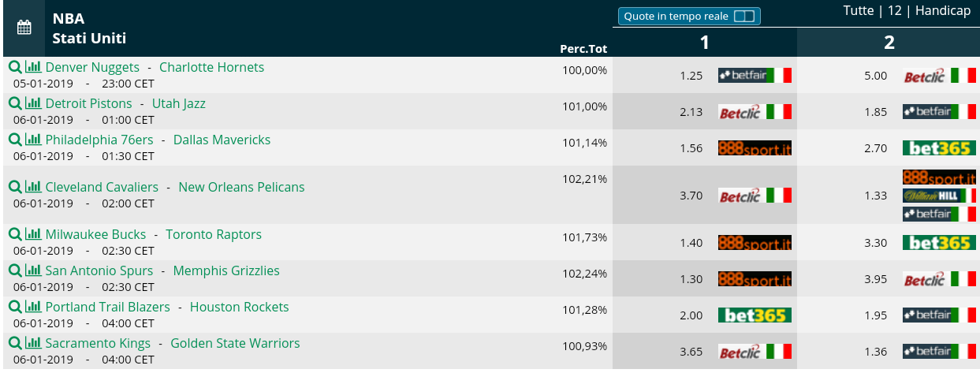Click magnifier icon beside Denver Nuggets
The height and width of the screenshot is (373, 980).
(x=14, y=67)
